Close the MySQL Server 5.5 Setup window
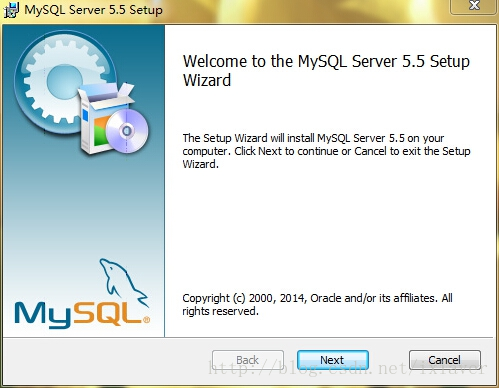 [x=474, y=6]
